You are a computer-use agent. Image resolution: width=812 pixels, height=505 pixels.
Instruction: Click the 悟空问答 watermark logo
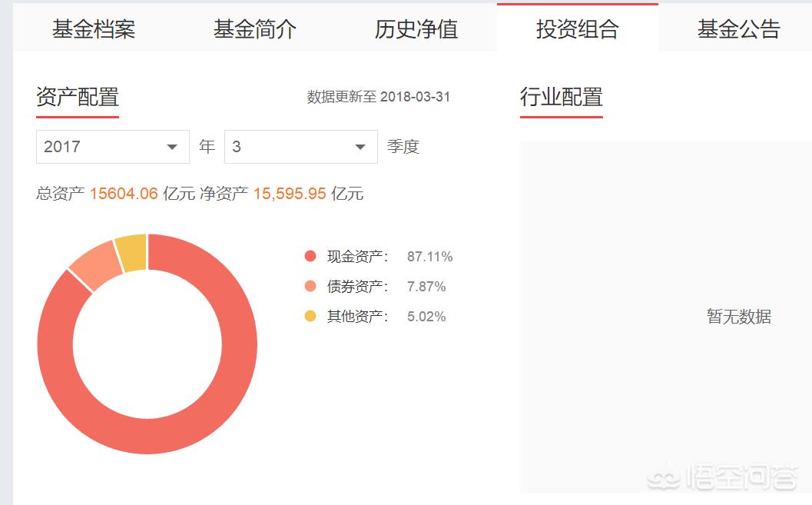click(x=724, y=478)
